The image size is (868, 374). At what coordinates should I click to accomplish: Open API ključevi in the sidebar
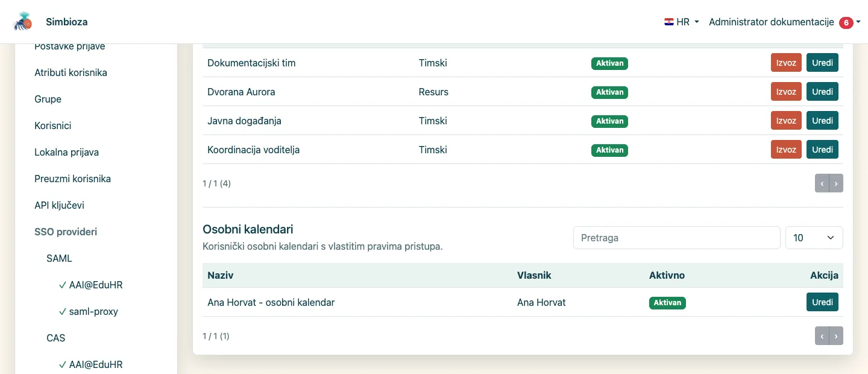[59, 205]
